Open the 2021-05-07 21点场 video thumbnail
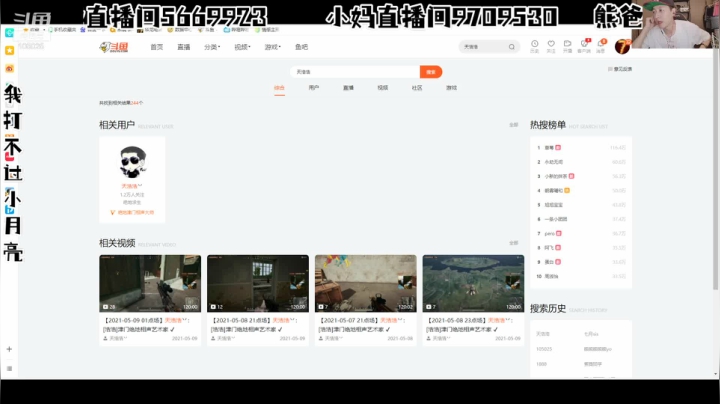Image resolution: width=720 pixels, height=404 pixels. [x=366, y=284]
